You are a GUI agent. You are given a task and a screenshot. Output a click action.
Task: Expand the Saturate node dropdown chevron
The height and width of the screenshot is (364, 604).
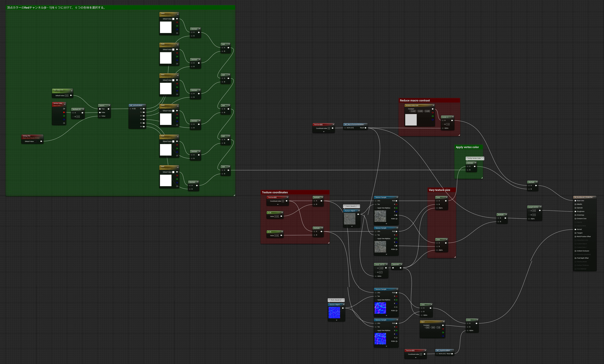(x=401, y=264)
